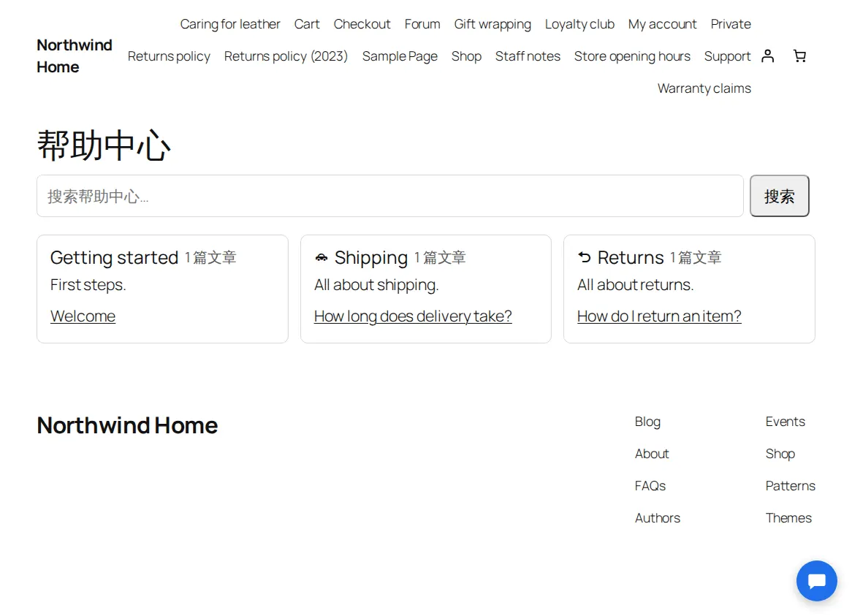
Task: Open the shopping cart icon
Action: [799, 56]
